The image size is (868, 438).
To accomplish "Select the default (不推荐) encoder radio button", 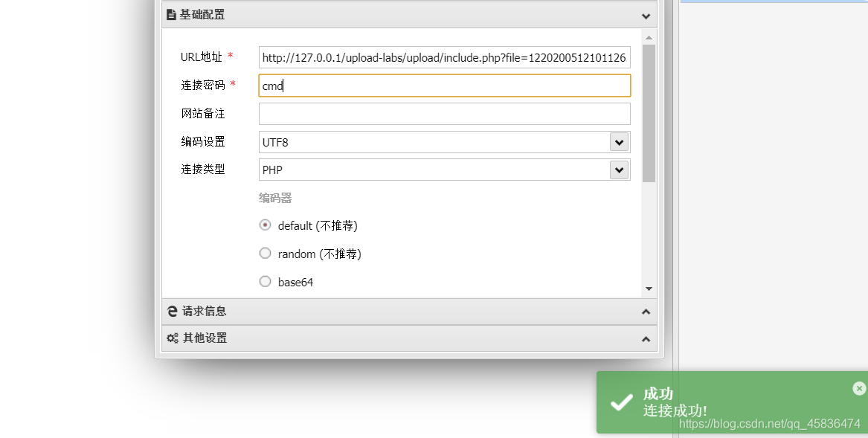I will click(x=266, y=225).
